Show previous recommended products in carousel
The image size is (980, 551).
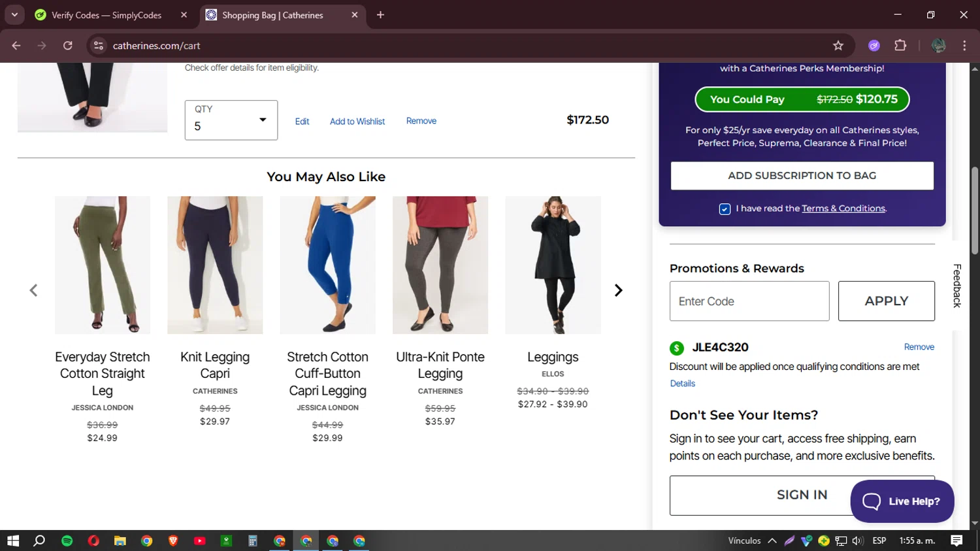(x=33, y=290)
